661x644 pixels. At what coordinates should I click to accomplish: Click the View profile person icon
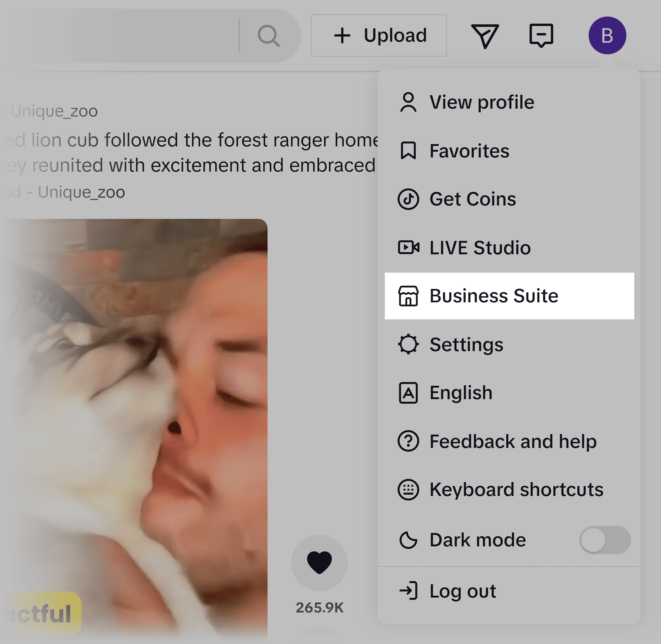coord(408,102)
